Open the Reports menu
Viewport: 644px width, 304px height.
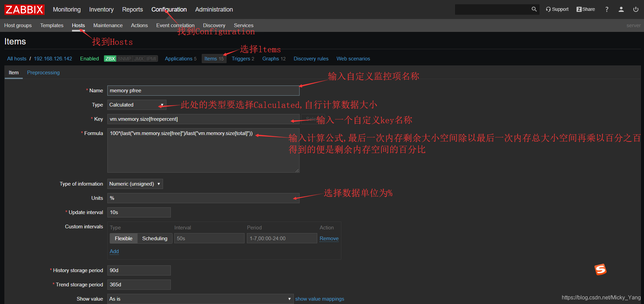click(132, 9)
